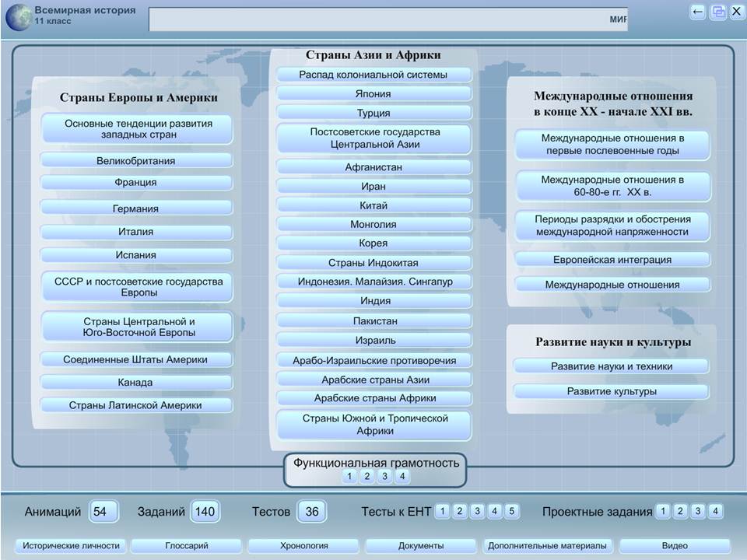
Task: Select Основные тенденции развития западных стран
Action: [137, 128]
